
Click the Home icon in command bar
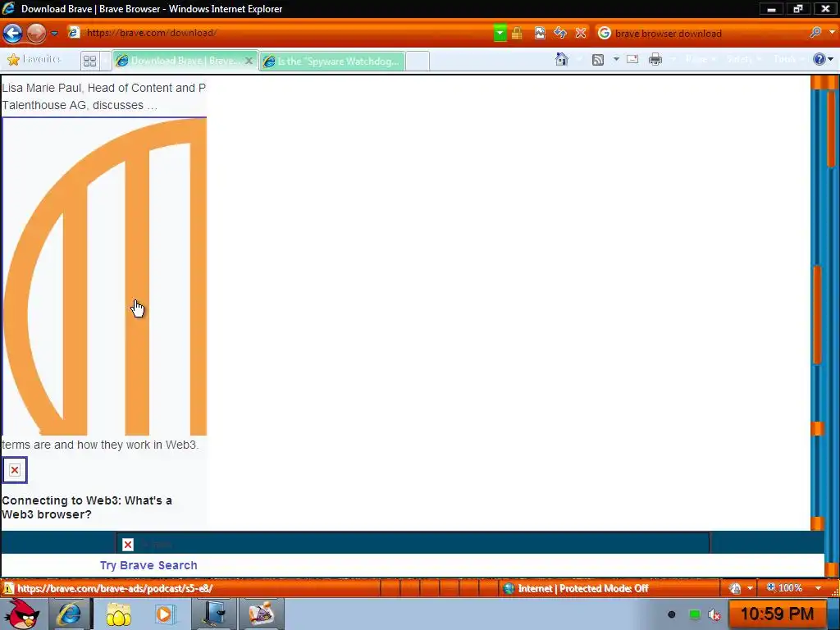(x=561, y=59)
